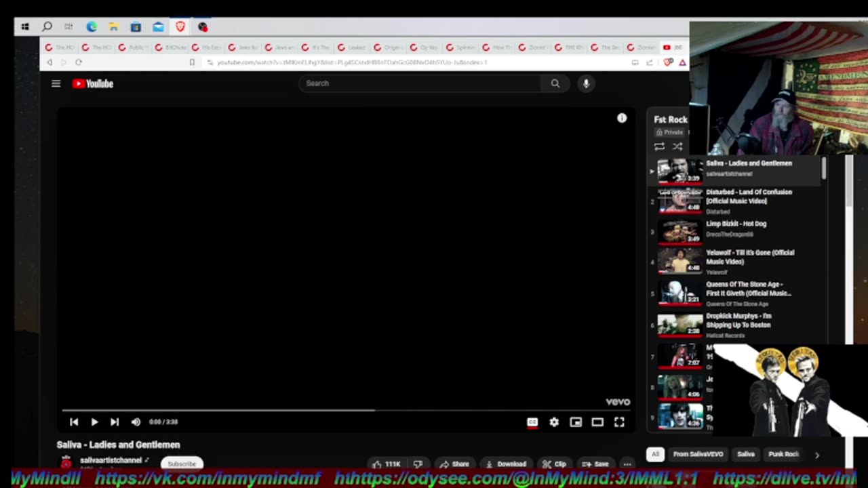
Task: Subscribe to salivaartistchannel
Action: [x=182, y=464]
